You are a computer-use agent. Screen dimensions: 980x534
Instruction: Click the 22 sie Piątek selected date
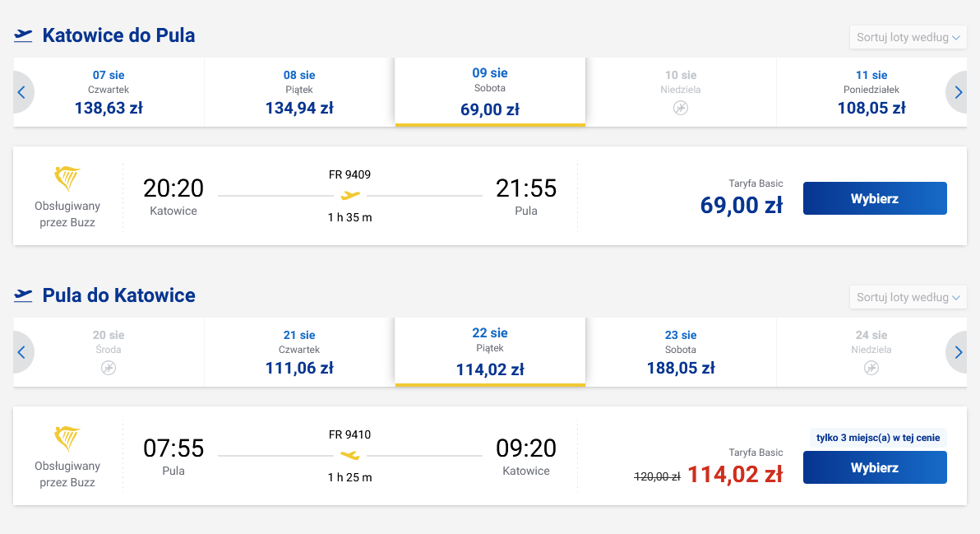coord(490,351)
